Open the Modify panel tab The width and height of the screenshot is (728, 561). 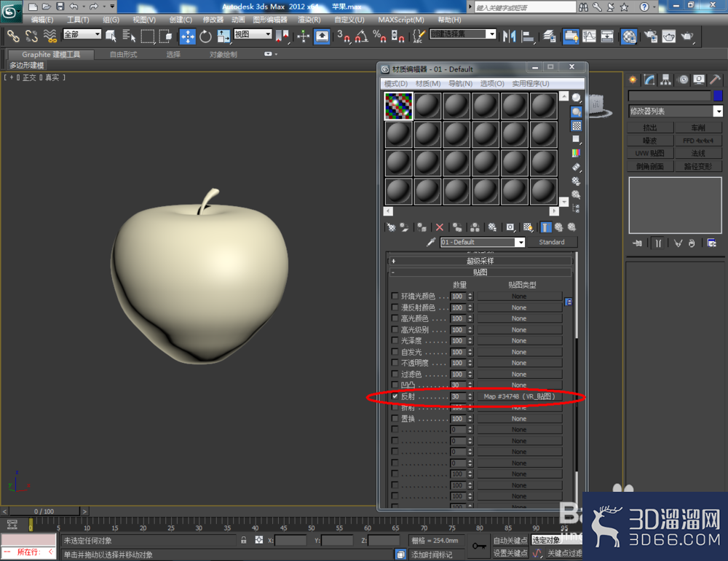(649, 79)
